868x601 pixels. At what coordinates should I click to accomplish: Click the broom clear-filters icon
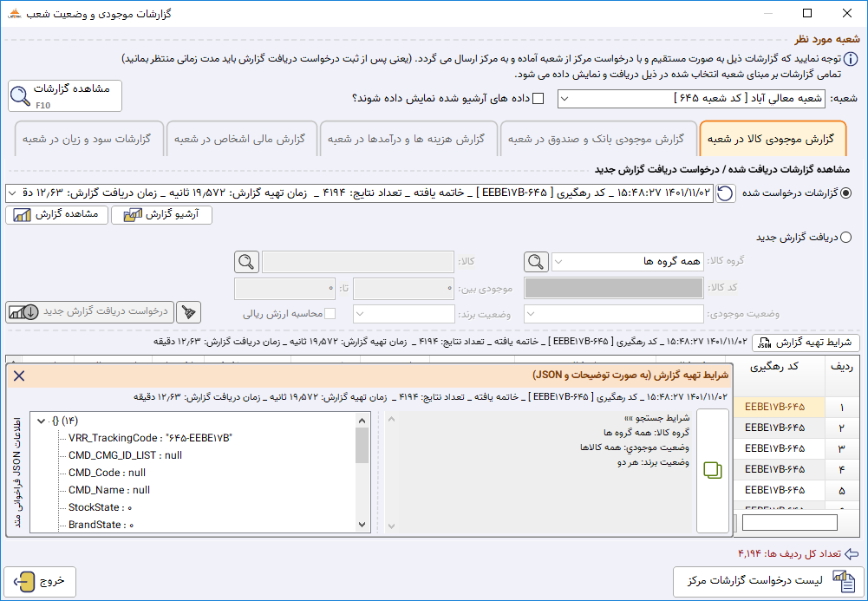[x=188, y=313]
